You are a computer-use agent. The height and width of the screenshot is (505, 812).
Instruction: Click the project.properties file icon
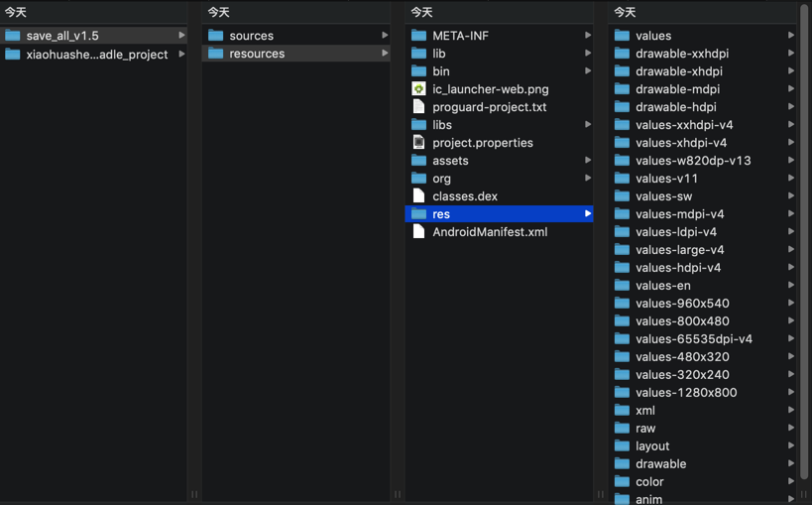418,143
